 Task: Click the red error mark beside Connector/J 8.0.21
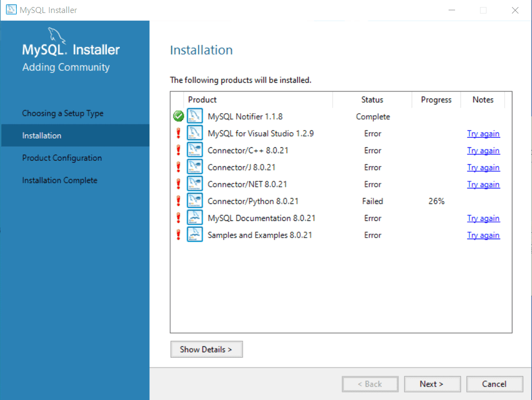(178, 167)
